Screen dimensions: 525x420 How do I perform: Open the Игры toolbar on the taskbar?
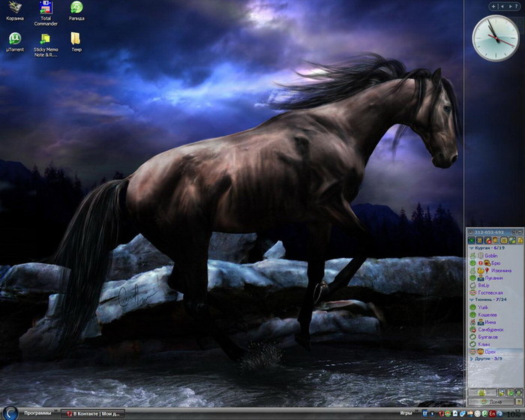coord(406,413)
